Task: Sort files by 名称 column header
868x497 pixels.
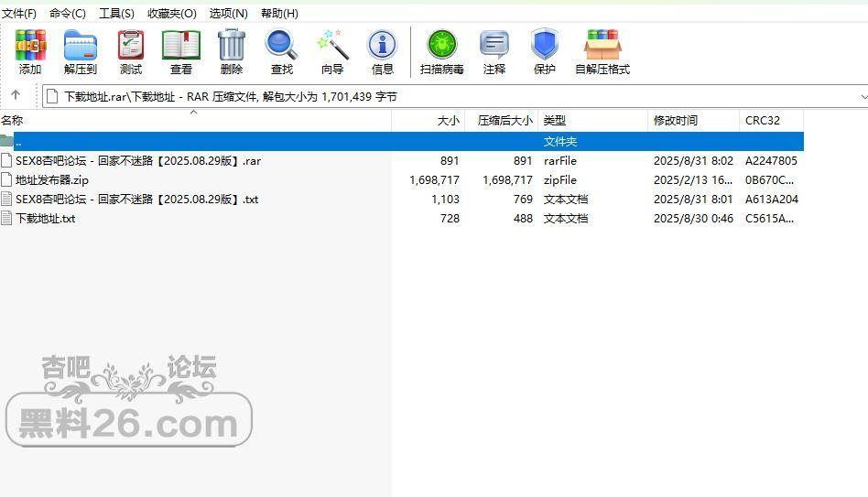Action: (x=13, y=120)
